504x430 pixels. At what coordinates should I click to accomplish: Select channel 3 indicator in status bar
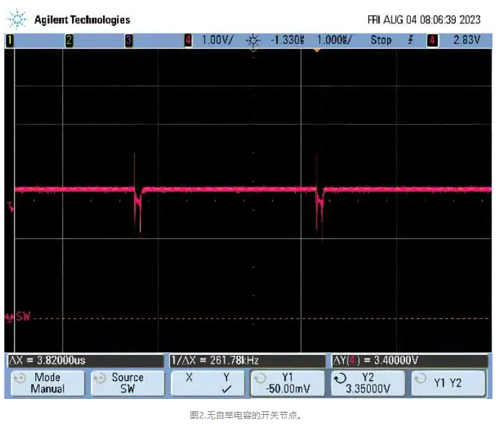point(128,40)
